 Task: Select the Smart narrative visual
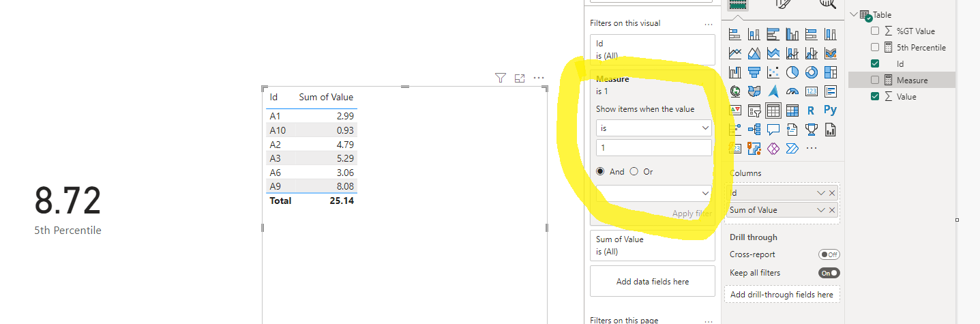point(792,130)
